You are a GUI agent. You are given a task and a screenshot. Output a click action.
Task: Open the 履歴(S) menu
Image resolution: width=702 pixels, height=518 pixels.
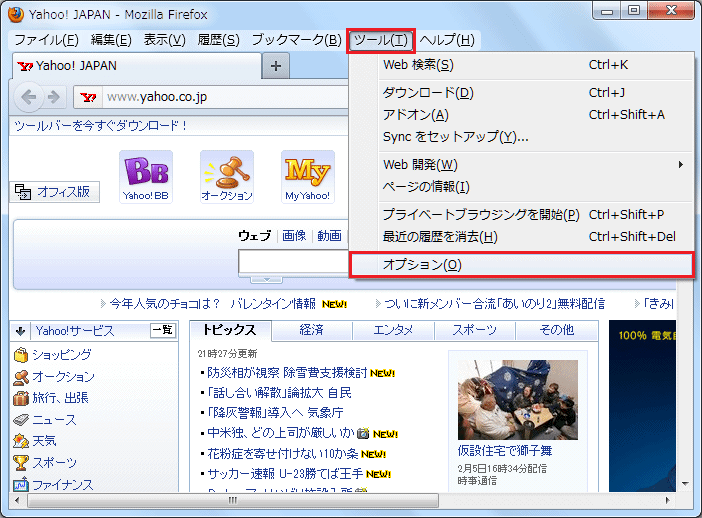pyautogui.click(x=218, y=40)
